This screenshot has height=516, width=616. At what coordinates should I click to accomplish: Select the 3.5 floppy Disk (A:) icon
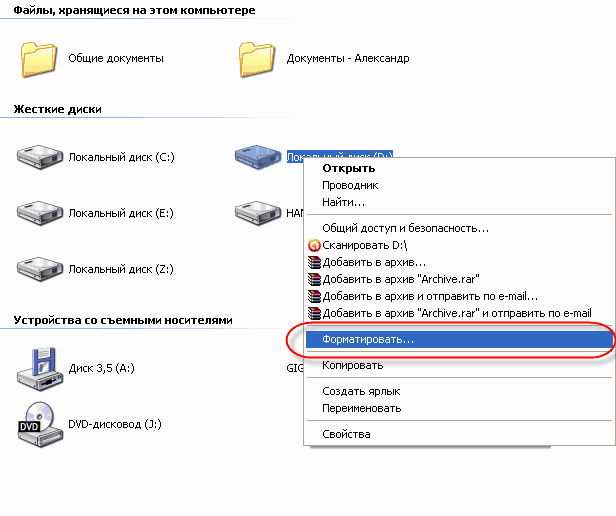pos(40,368)
